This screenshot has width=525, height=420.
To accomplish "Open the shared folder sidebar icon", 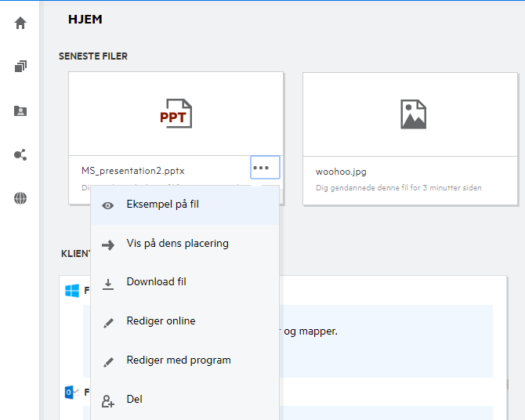I will click(20, 110).
